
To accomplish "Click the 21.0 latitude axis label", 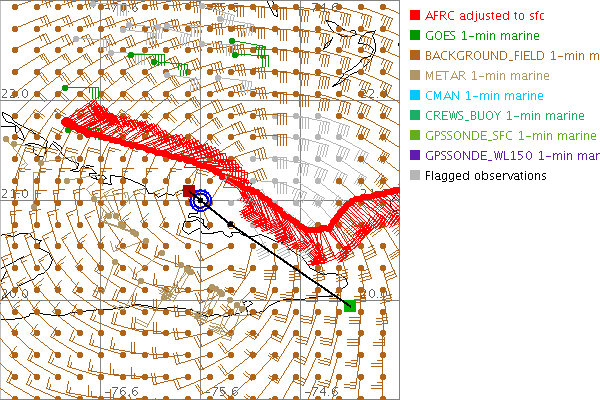I will coord(14,193).
